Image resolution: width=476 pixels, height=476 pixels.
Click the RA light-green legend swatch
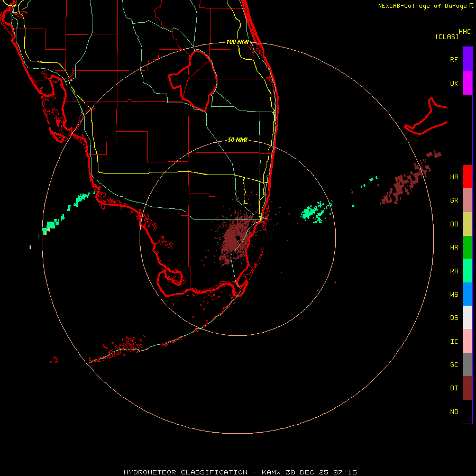[467, 271]
